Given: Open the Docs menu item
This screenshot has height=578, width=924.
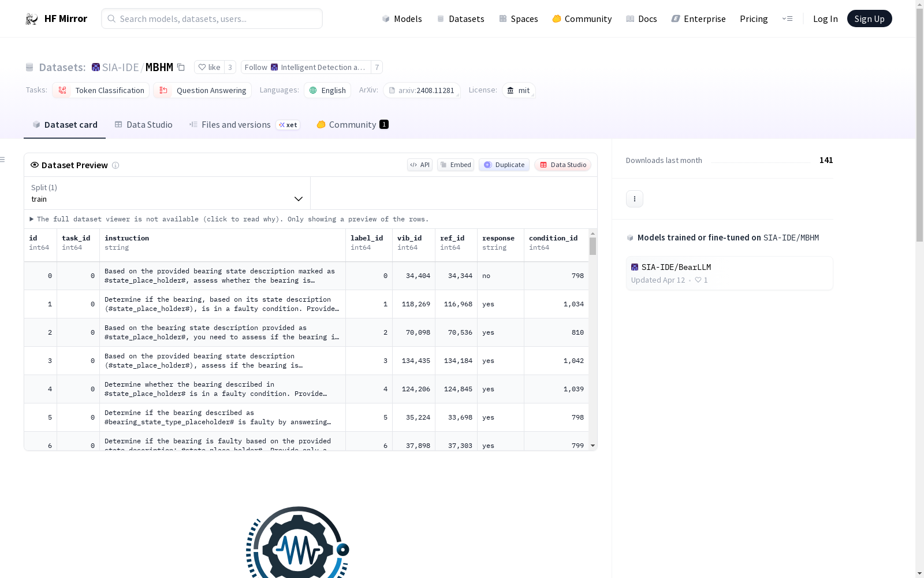Looking at the screenshot, I should click(642, 18).
